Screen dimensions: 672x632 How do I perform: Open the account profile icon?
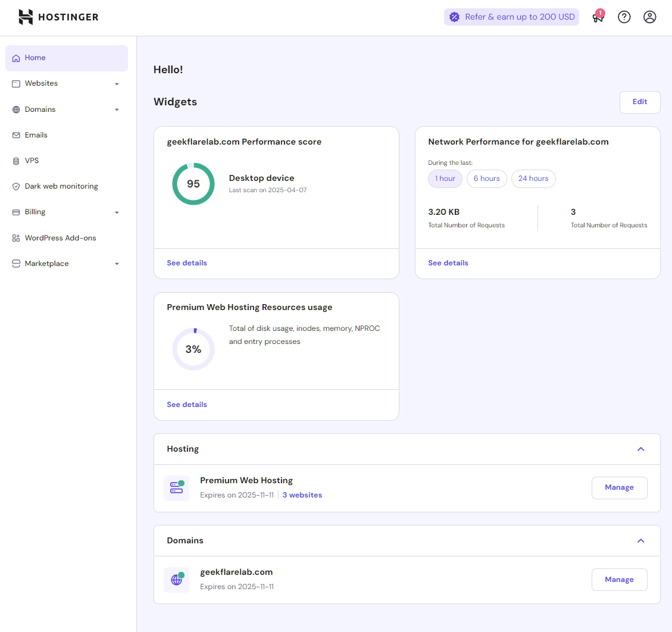point(649,17)
